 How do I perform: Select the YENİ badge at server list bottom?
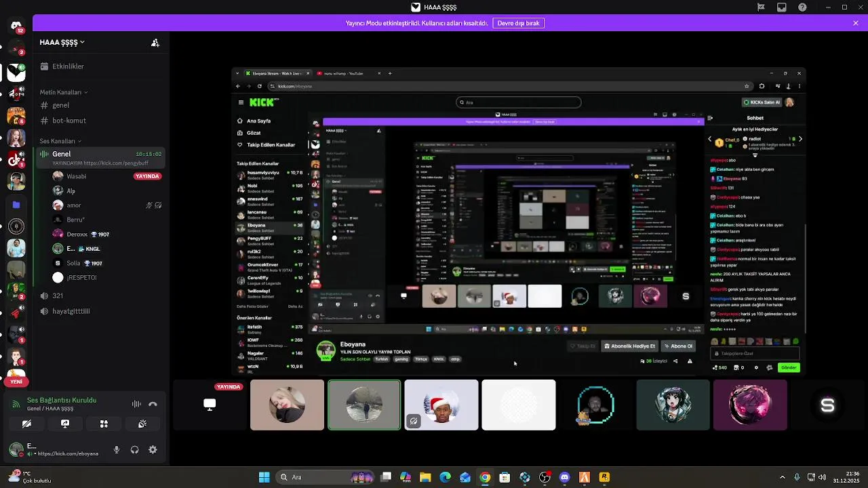tap(16, 382)
